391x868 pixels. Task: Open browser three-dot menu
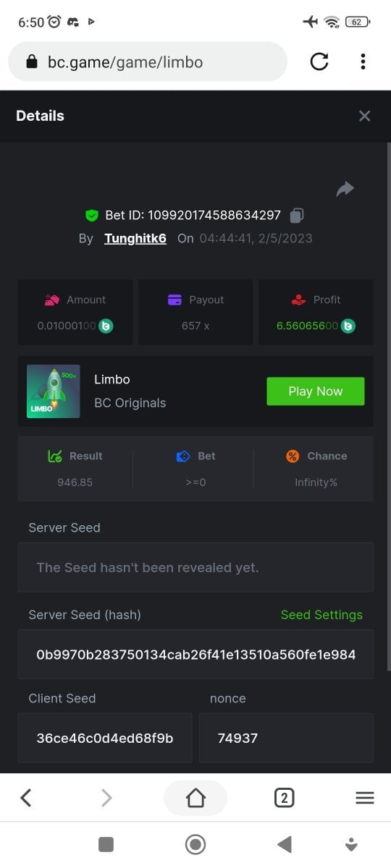click(363, 61)
